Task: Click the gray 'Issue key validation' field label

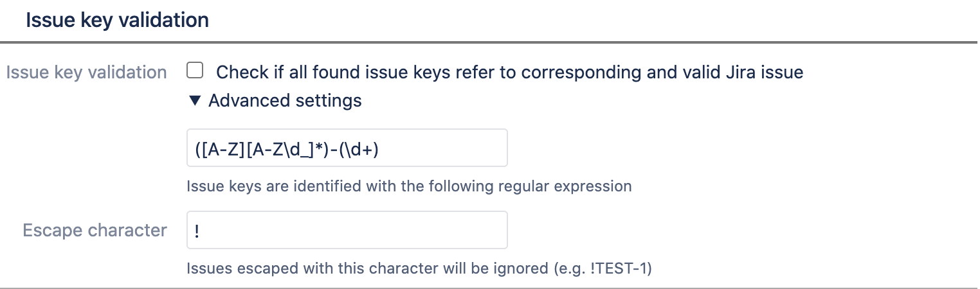Action: [x=87, y=73]
